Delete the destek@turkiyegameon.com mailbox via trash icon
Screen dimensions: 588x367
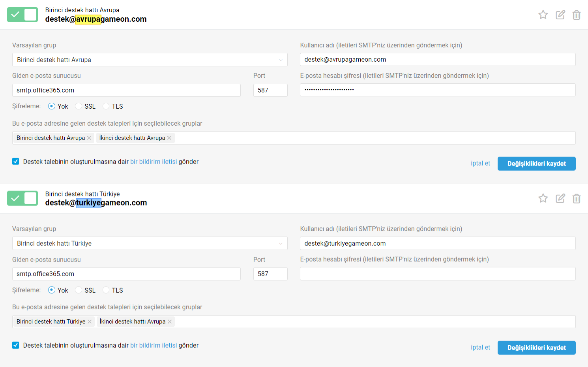pos(577,198)
